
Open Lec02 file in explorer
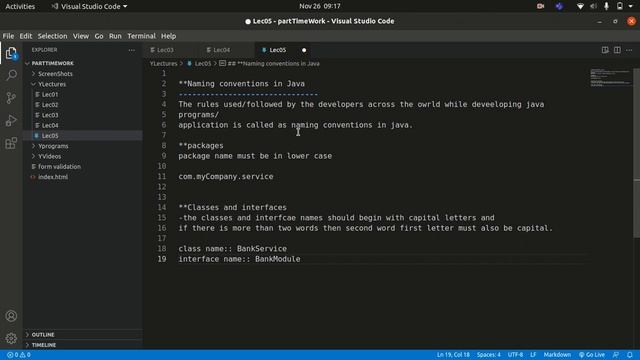pos(50,105)
